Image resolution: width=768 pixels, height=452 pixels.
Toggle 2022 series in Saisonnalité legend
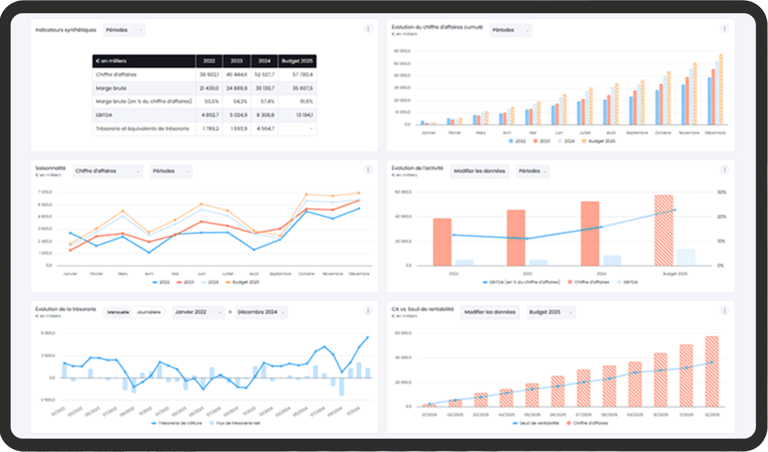click(x=161, y=282)
